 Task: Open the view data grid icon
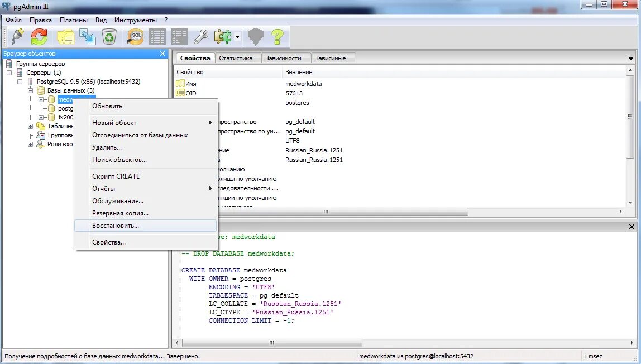click(157, 37)
